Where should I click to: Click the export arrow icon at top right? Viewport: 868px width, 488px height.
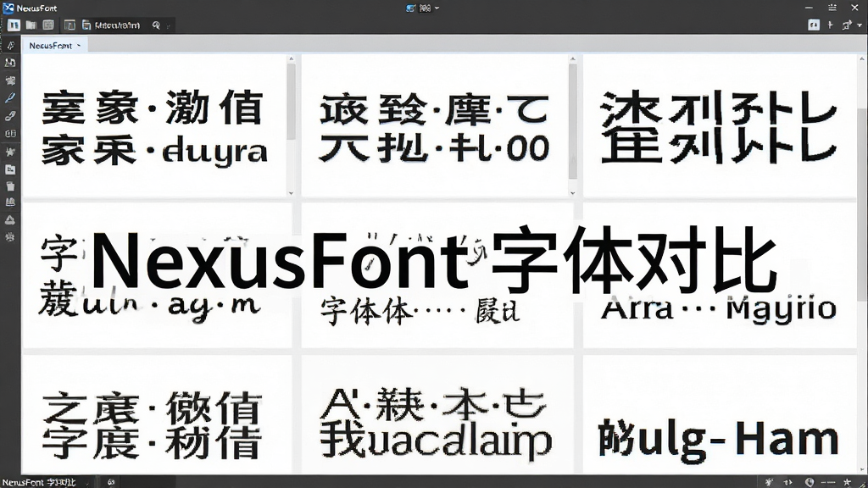tap(847, 25)
